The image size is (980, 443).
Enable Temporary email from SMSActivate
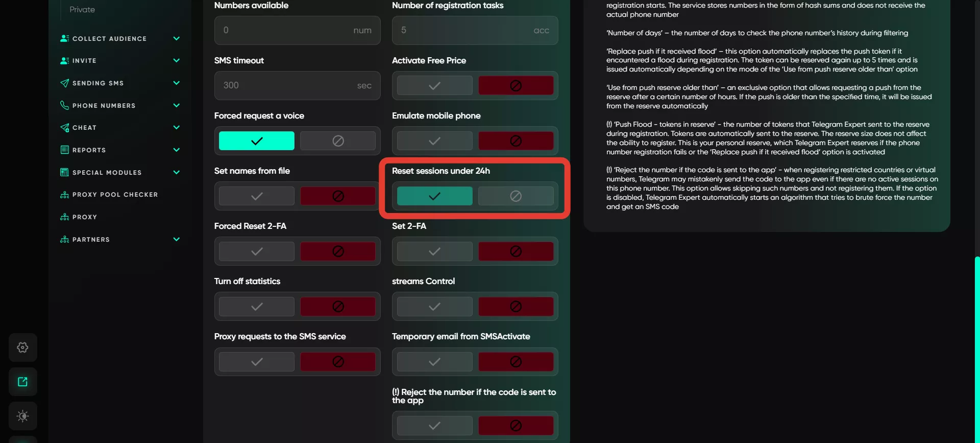(434, 362)
